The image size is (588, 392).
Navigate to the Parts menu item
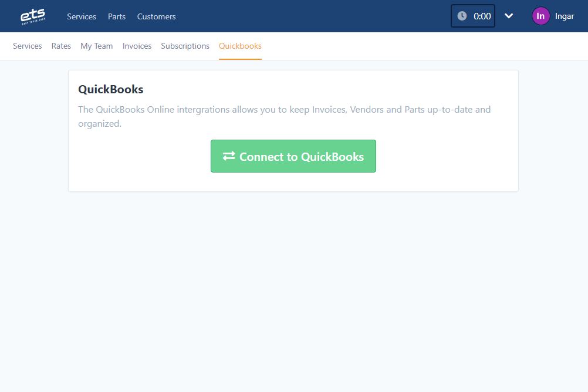116,16
